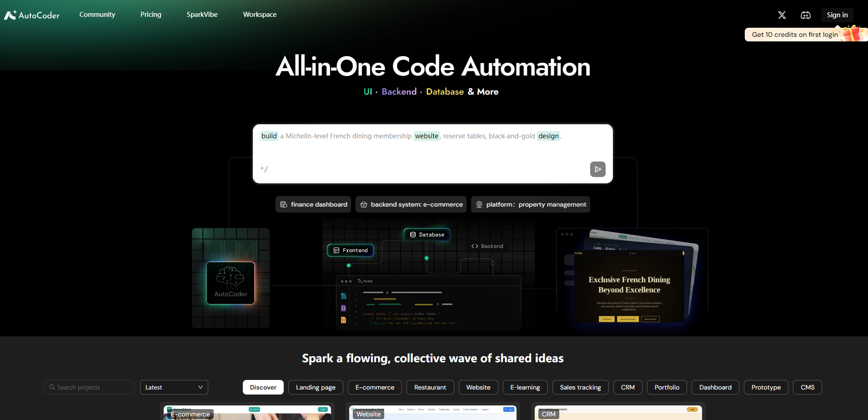Expand the sort order chevron next to Latest

(200, 387)
